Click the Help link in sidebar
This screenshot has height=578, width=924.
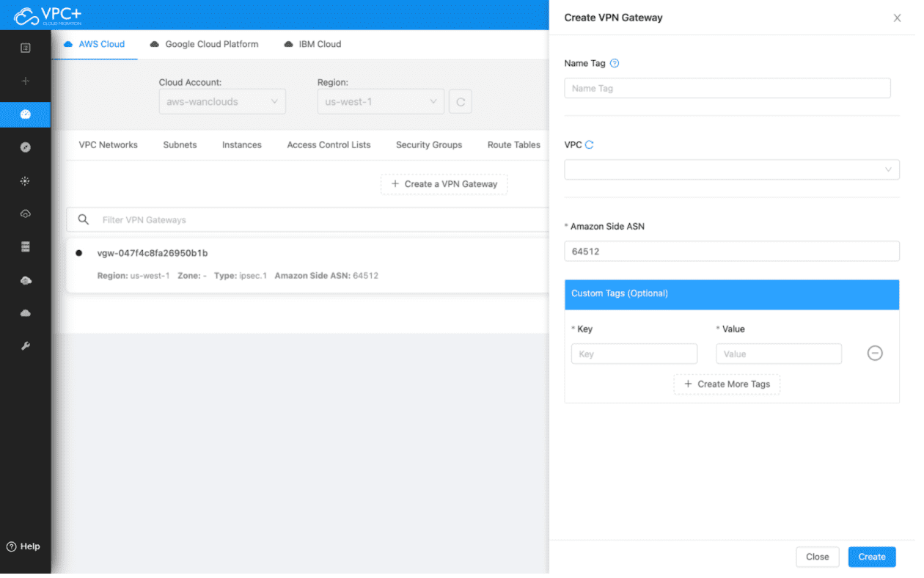point(30,546)
